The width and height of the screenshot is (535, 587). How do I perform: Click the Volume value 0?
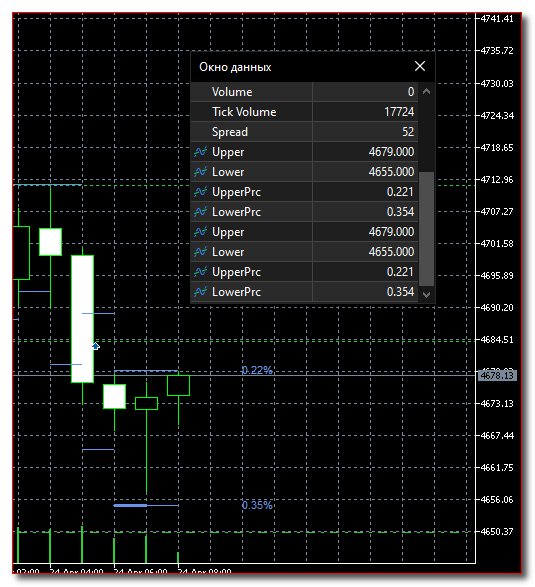pos(411,92)
